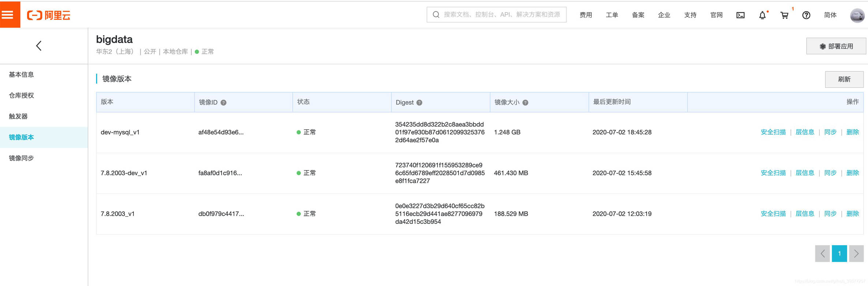Screen dimensions: 868x286
Task: Click the 部署应用 button
Action: [836, 46]
